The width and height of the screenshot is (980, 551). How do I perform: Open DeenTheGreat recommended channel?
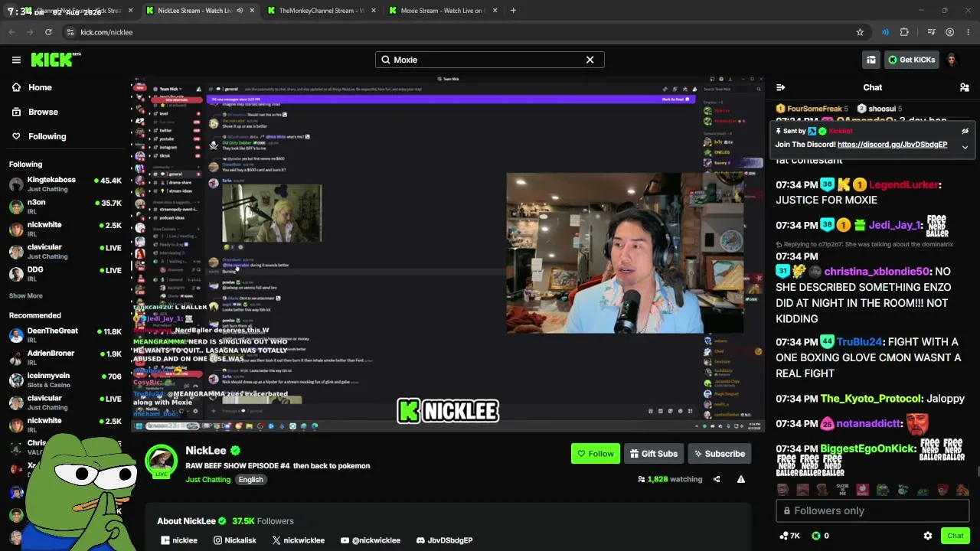pos(65,335)
